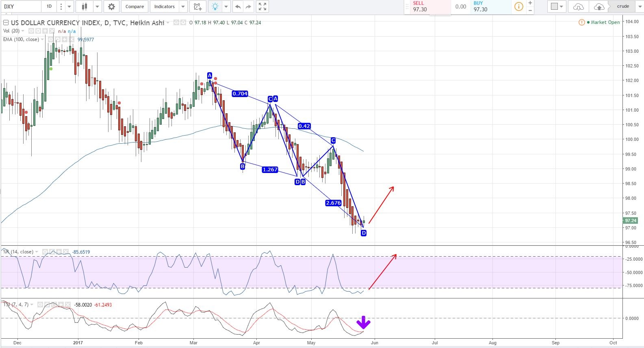The image size is (644, 348).
Task: Open chart properties gear icon
Action: [x=111, y=6]
